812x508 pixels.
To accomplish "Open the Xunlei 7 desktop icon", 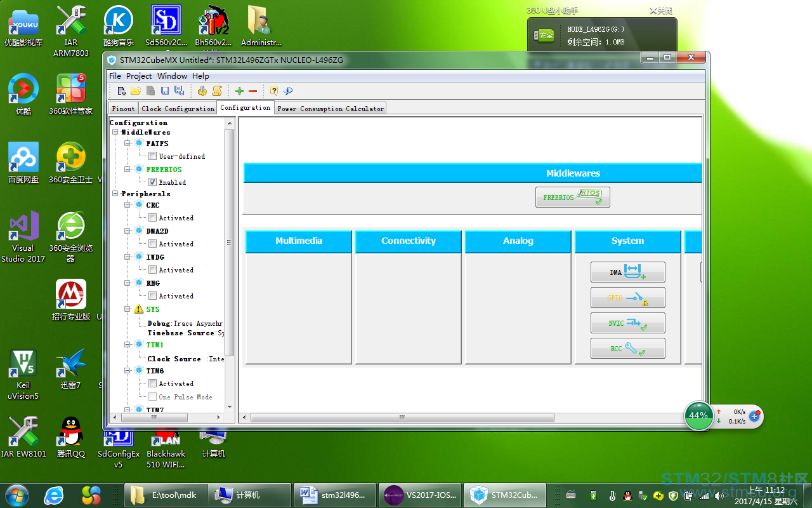I will [71, 368].
